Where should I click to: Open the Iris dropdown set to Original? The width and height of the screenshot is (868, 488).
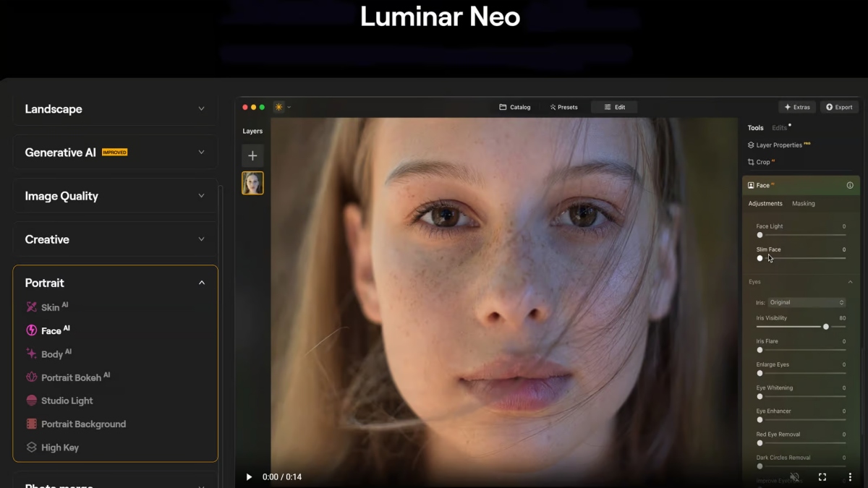[x=807, y=302]
